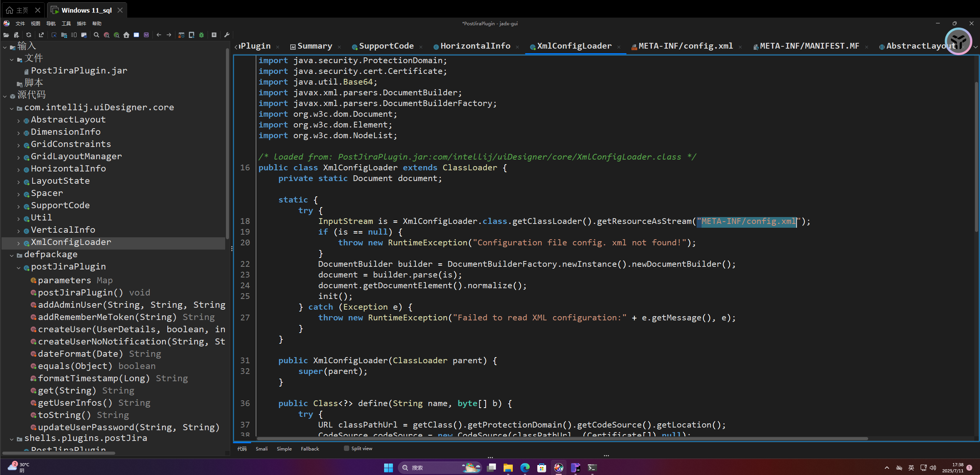
Task: Toggle the Split view checkbox
Action: tap(347, 448)
